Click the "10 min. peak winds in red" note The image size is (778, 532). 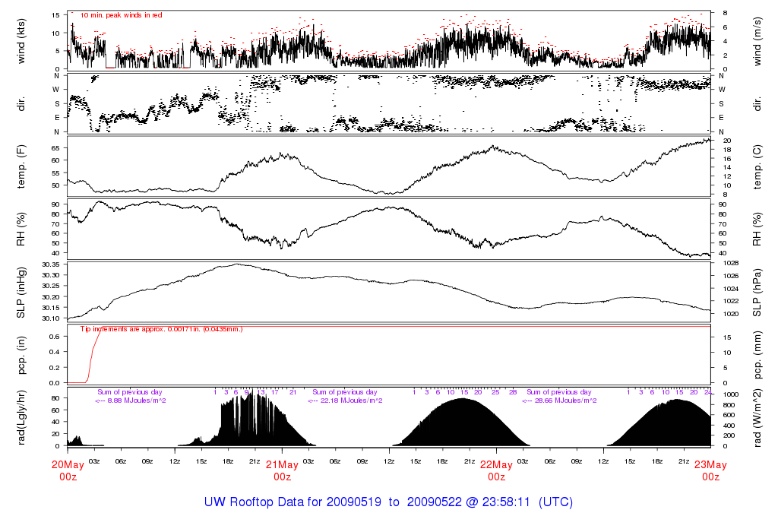(x=121, y=15)
